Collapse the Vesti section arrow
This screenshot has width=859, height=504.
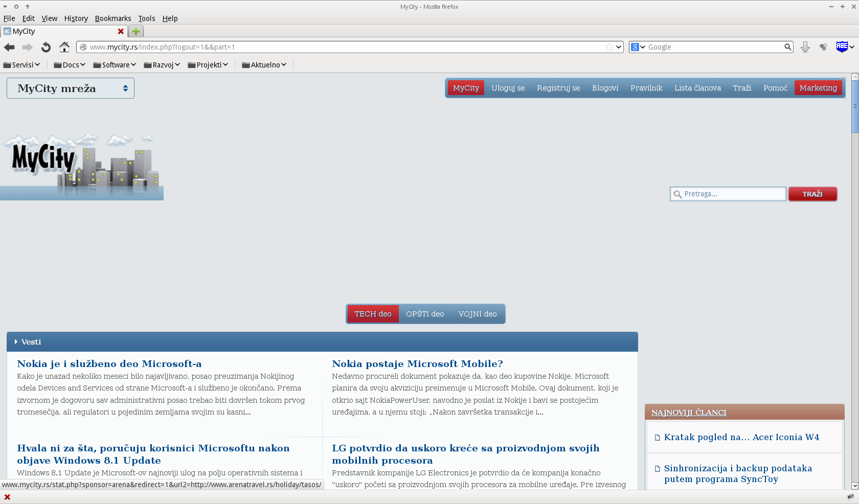point(16,342)
